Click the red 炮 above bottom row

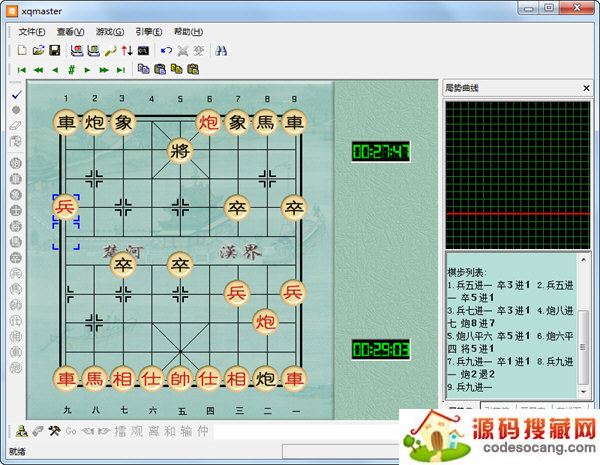click(x=265, y=322)
